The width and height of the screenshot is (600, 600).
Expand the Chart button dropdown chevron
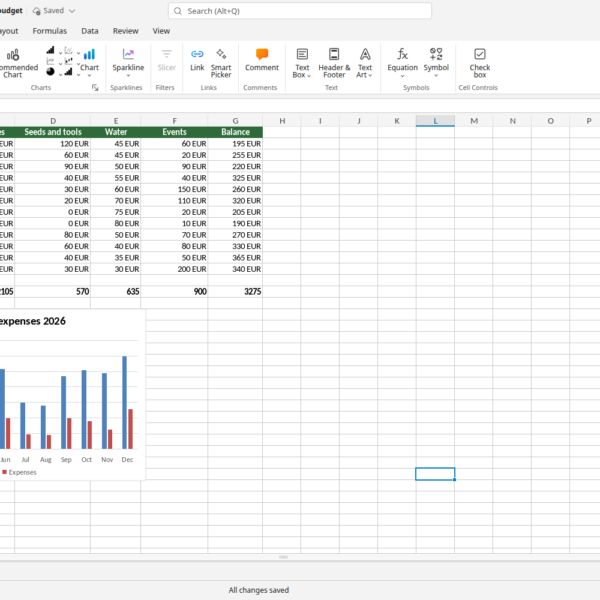point(89,75)
